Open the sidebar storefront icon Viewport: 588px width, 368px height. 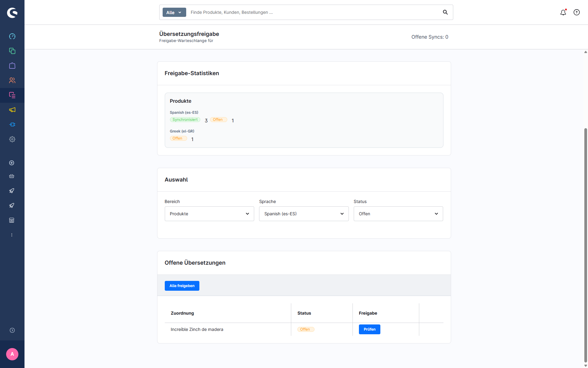12,220
